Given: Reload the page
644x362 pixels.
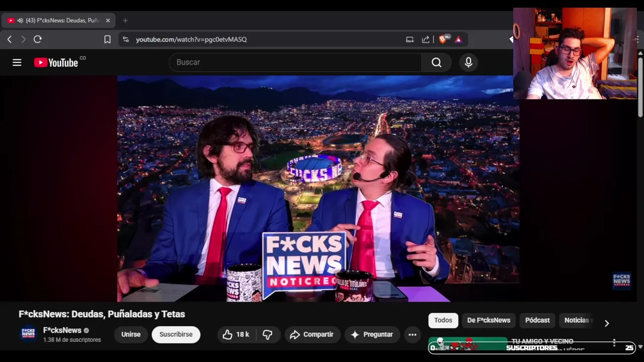Looking at the screenshot, I should tap(38, 39).
